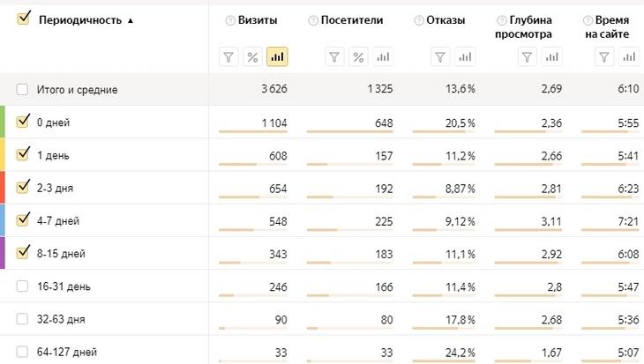
Task: Enable the chart icon under Посетители
Action: click(x=383, y=57)
